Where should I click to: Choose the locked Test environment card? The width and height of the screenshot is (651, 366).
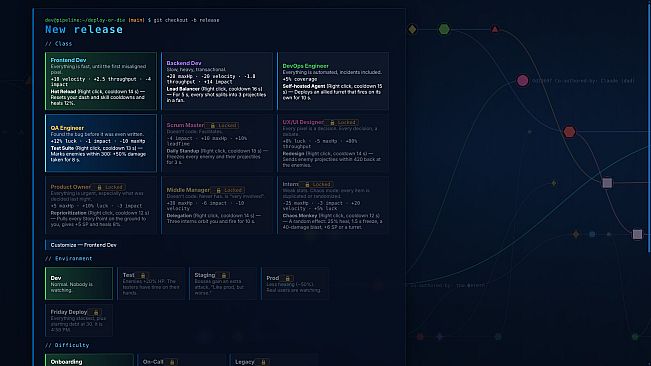point(151,283)
